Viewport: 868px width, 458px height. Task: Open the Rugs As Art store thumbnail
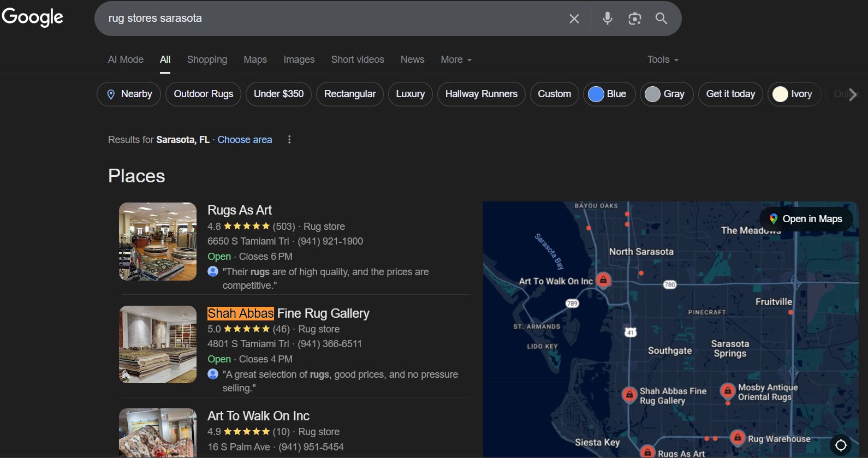tap(158, 241)
